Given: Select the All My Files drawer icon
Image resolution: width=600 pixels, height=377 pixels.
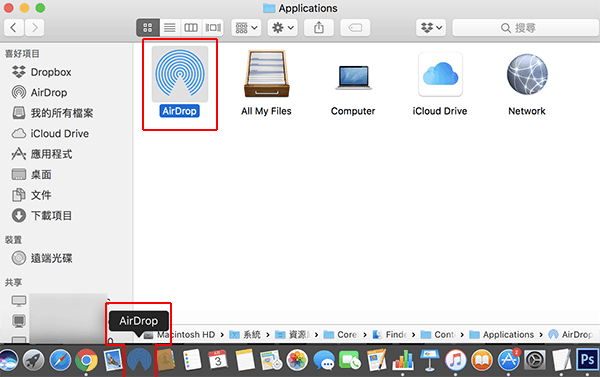Looking at the screenshot, I should click(266, 74).
